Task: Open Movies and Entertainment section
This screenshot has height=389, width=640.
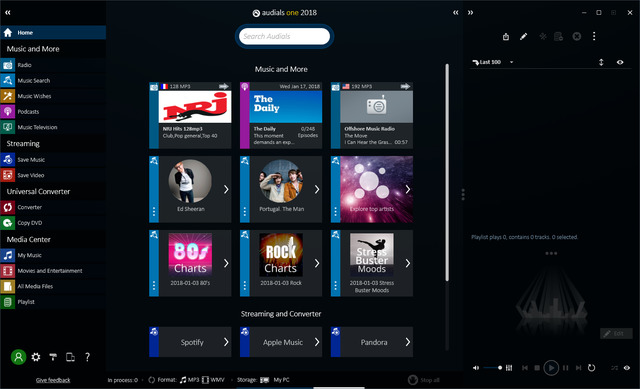Action: (x=53, y=271)
